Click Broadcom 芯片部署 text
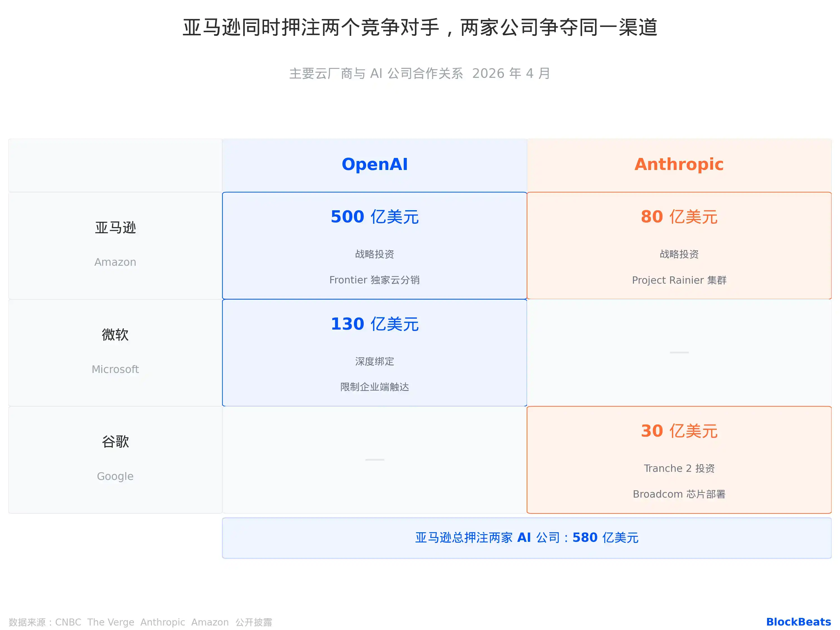 click(679, 494)
